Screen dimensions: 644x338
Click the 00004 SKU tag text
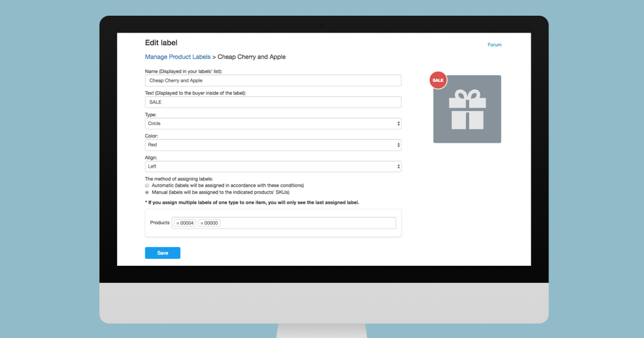(x=187, y=223)
